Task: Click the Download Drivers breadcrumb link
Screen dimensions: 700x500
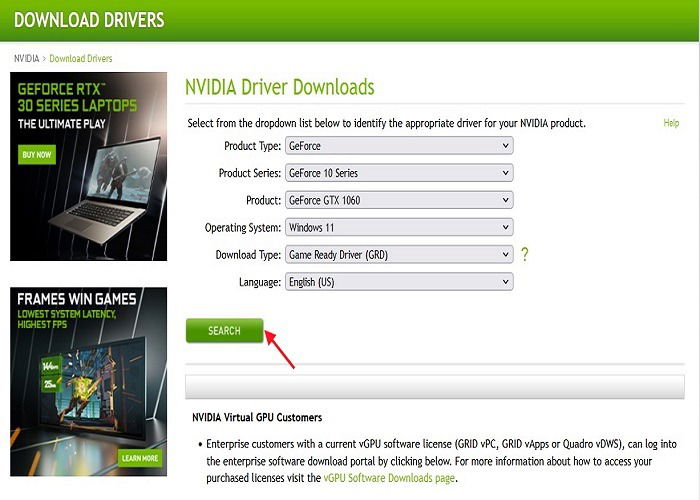Action: tap(81, 58)
